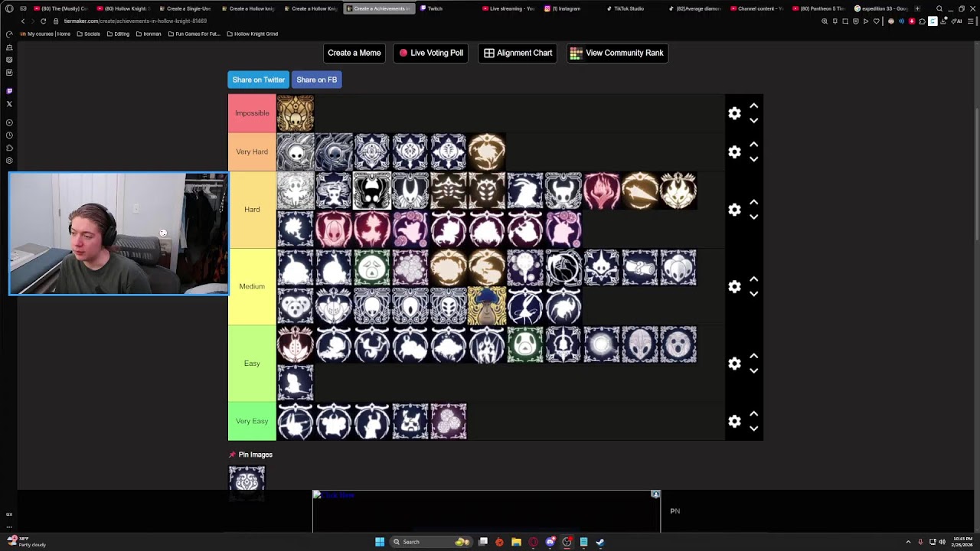Click the Easy tier label

point(252,364)
